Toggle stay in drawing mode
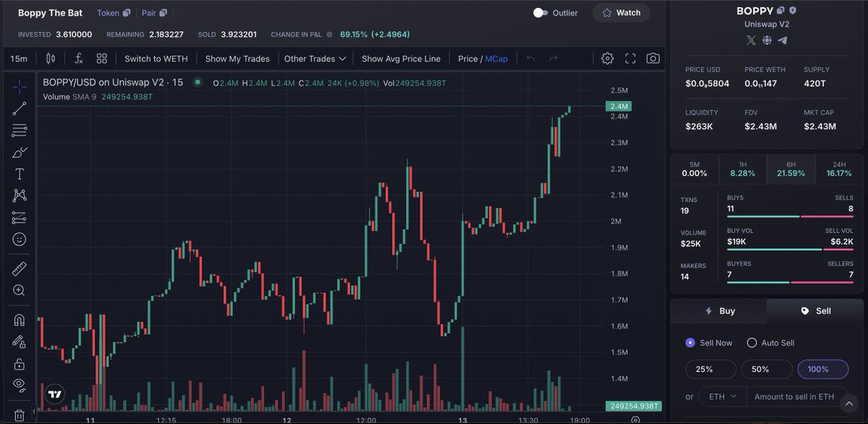 [20, 342]
